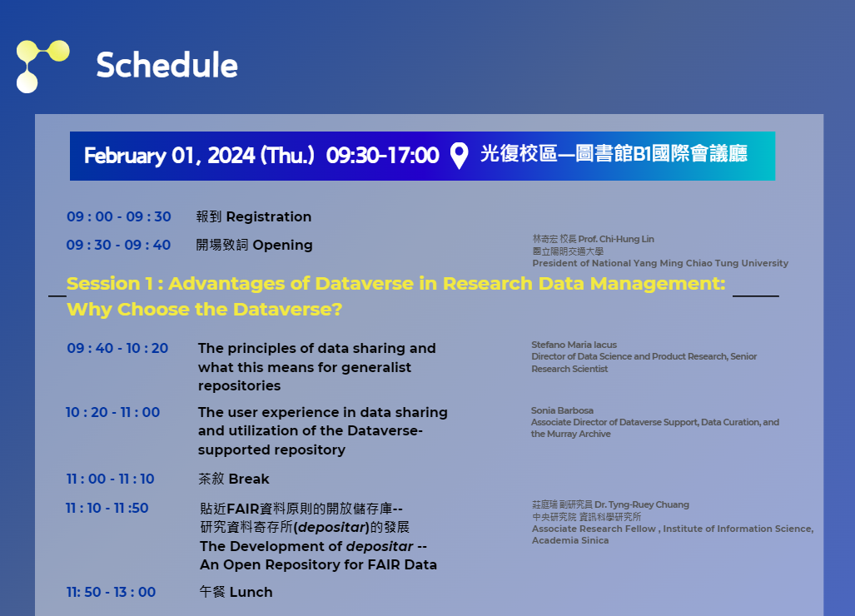Click 'The Development of depositar --' line

[x=313, y=546]
